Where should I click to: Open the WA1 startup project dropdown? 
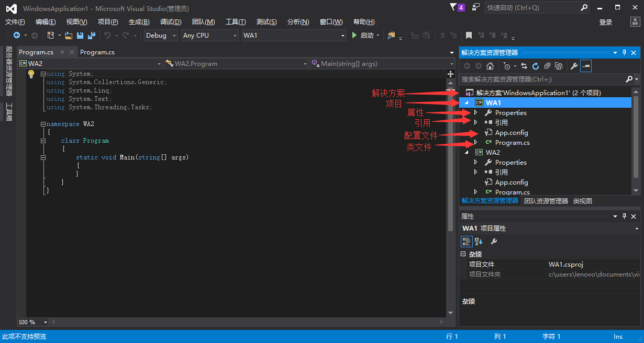click(294, 36)
